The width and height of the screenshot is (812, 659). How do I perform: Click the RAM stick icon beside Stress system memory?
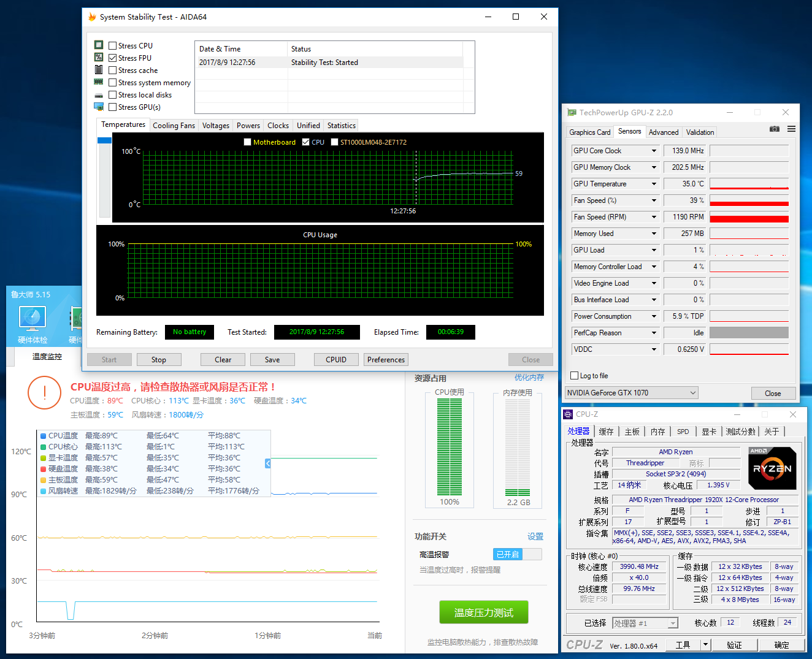point(99,82)
